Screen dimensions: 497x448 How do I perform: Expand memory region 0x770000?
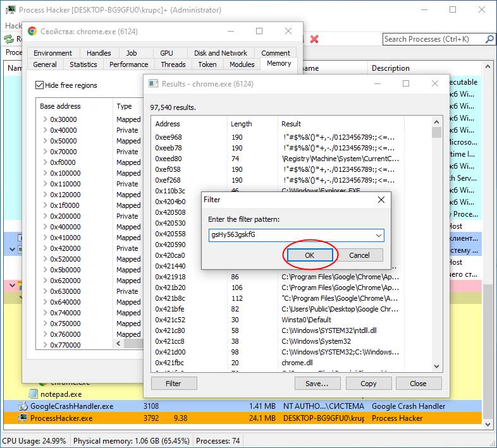45,345
